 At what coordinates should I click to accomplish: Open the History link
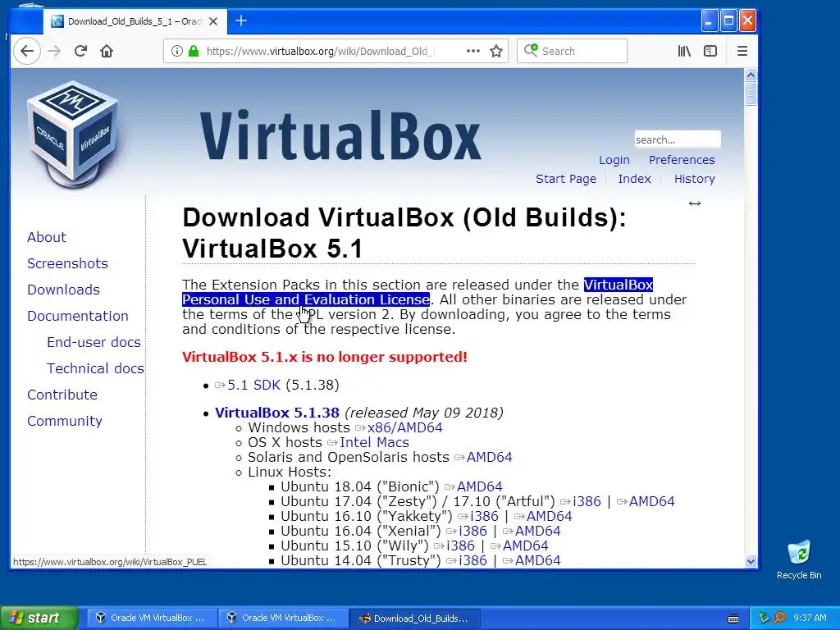click(694, 179)
